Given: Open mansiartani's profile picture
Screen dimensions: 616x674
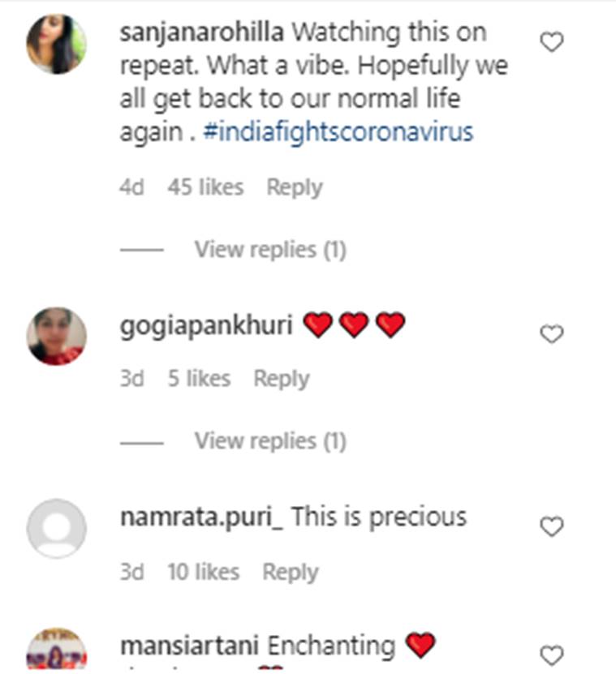Looking at the screenshot, I should coord(56,650).
